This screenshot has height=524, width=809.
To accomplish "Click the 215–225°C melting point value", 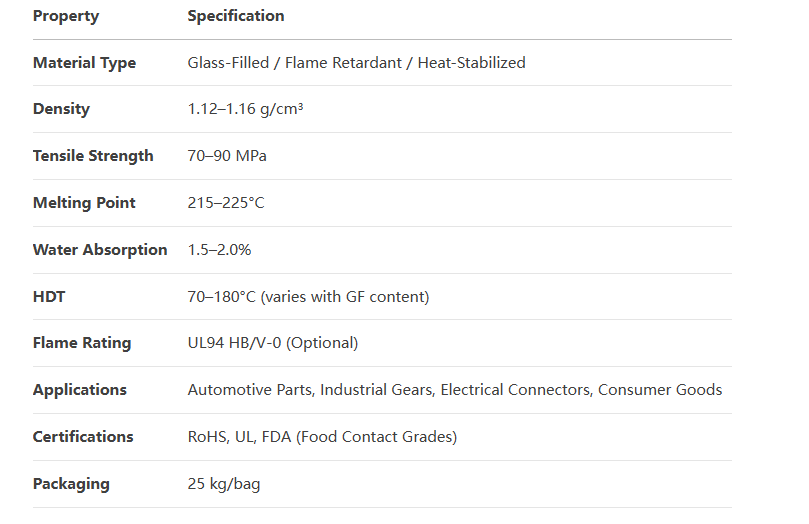I will 226,203.
